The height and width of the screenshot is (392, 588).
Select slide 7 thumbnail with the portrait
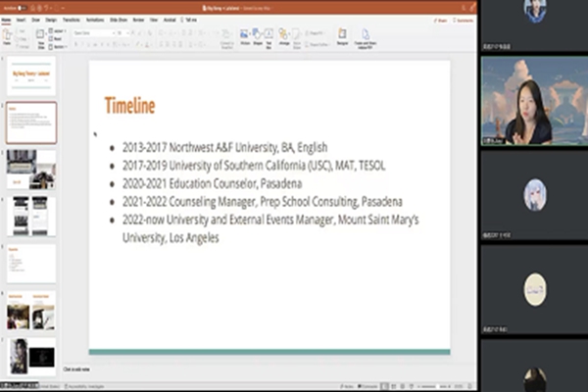point(31,357)
